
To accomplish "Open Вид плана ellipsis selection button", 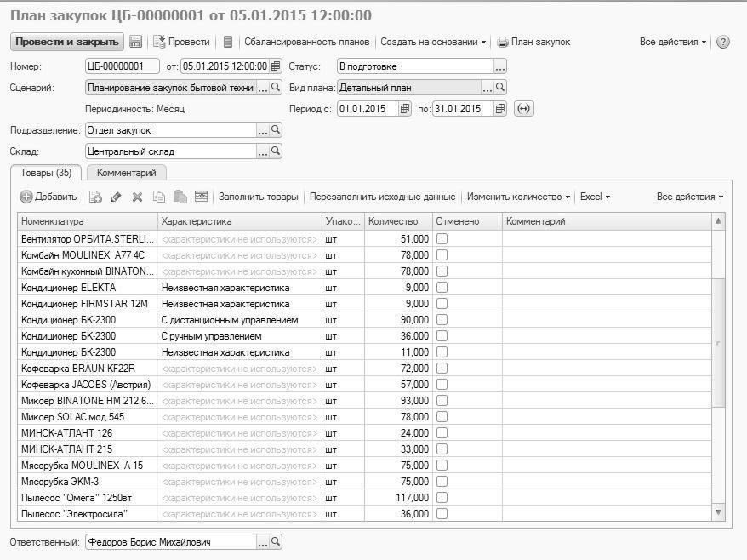I will pyautogui.click(x=487, y=87).
